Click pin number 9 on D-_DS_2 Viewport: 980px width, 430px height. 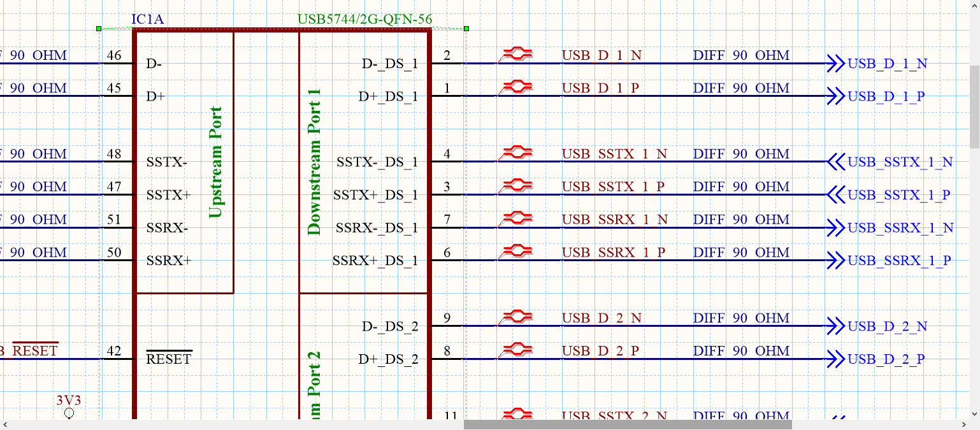click(x=447, y=318)
